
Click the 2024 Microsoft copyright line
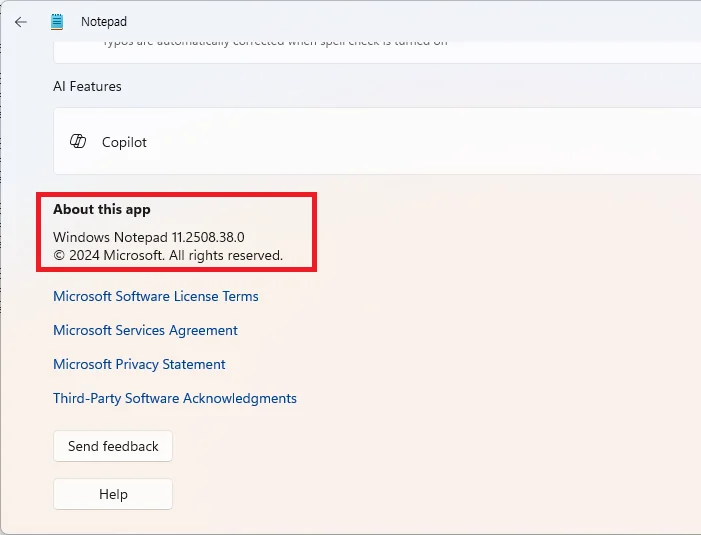[x=168, y=255]
